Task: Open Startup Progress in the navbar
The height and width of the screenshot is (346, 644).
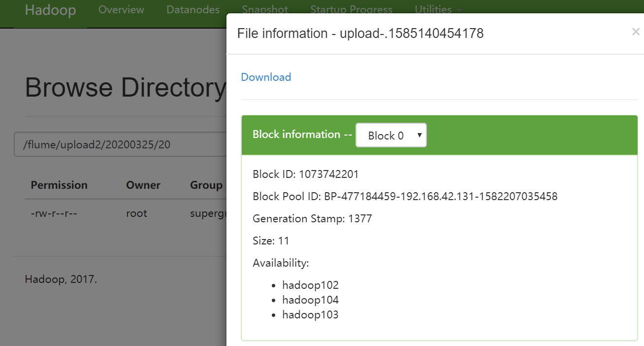Action: 351,9
